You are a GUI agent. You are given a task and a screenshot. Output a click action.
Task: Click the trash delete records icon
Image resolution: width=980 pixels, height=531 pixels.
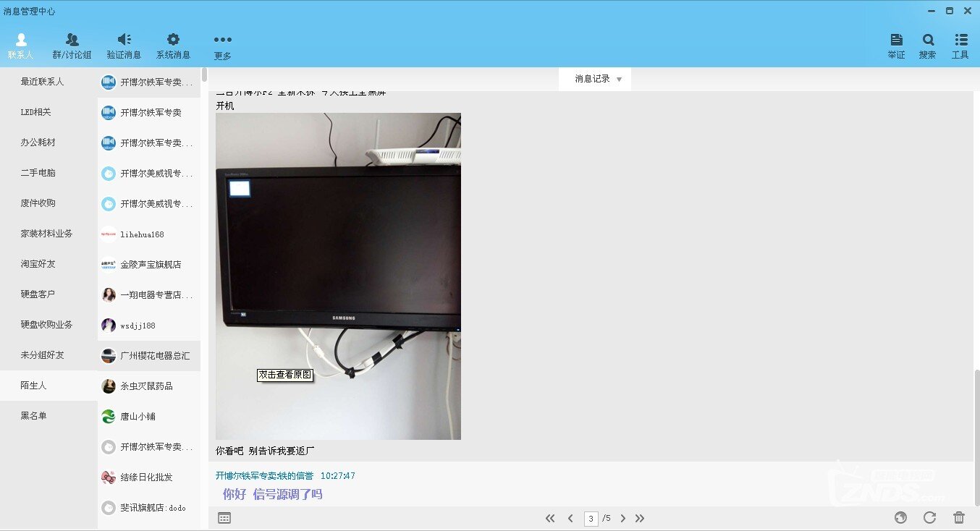(x=959, y=517)
